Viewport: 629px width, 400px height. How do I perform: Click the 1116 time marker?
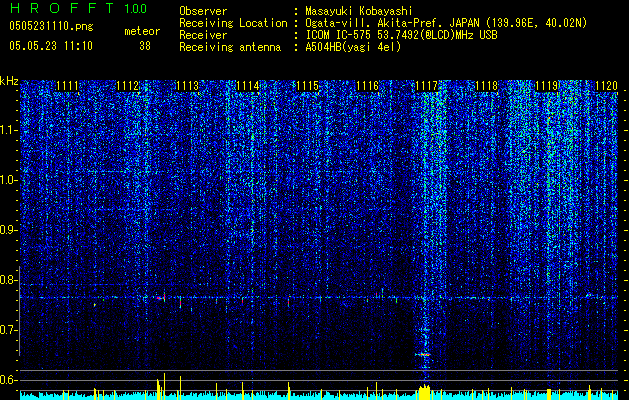pyautogui.click(x=367, y=86)
